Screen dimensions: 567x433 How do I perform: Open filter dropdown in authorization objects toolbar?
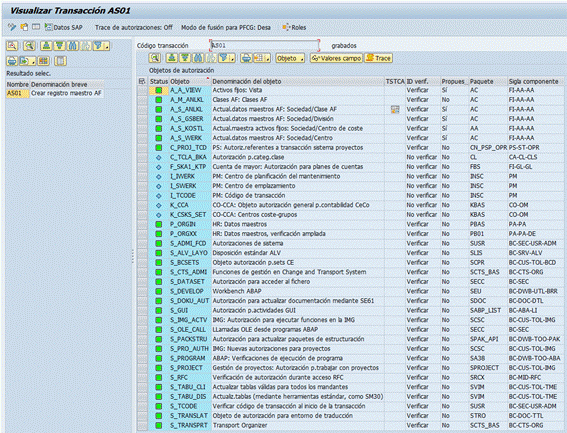pos(233,59)
